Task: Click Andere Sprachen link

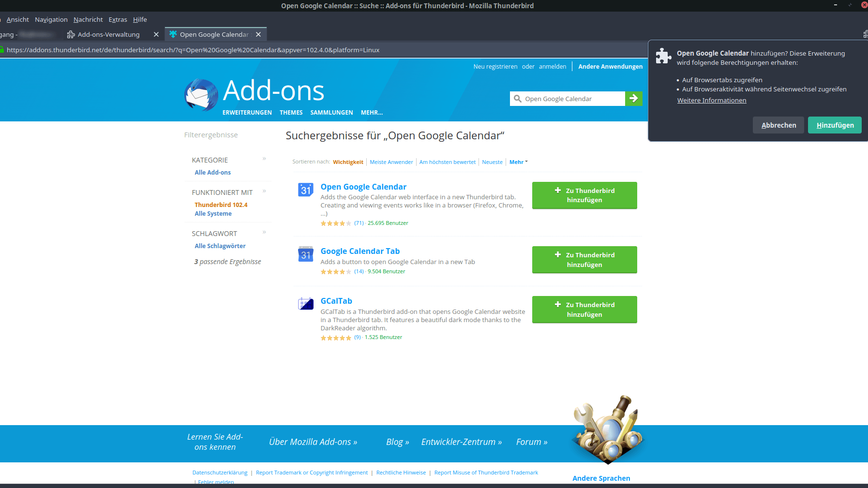Action: [601, 478]
